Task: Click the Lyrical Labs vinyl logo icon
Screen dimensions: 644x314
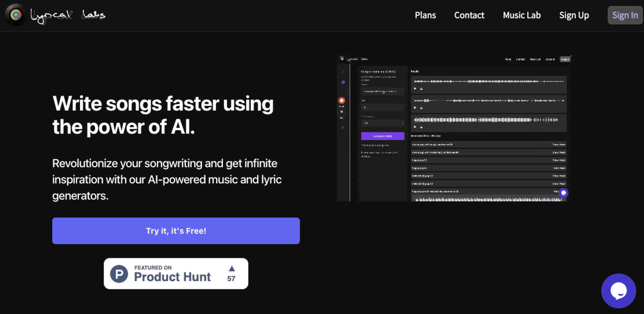Action: pyautogui.click(x=15, y=15)
